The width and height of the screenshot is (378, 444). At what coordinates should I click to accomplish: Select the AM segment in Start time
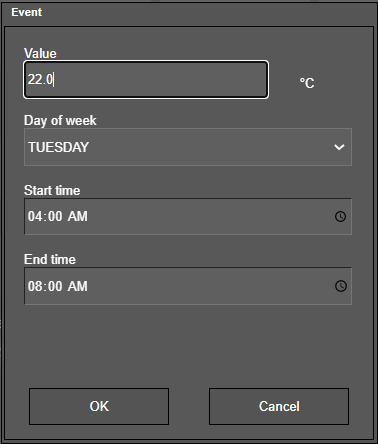(78, 217)
